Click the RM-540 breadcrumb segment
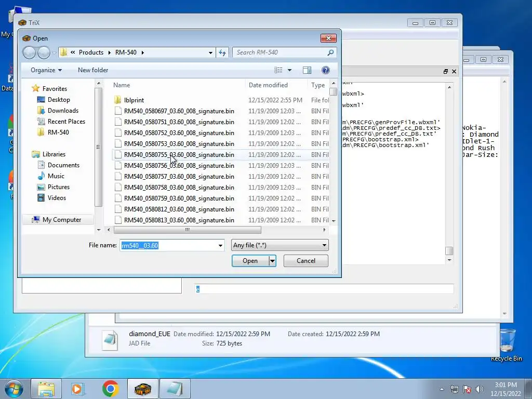The width and height of the screenshot is (532, 399). [x=126, y=52]
